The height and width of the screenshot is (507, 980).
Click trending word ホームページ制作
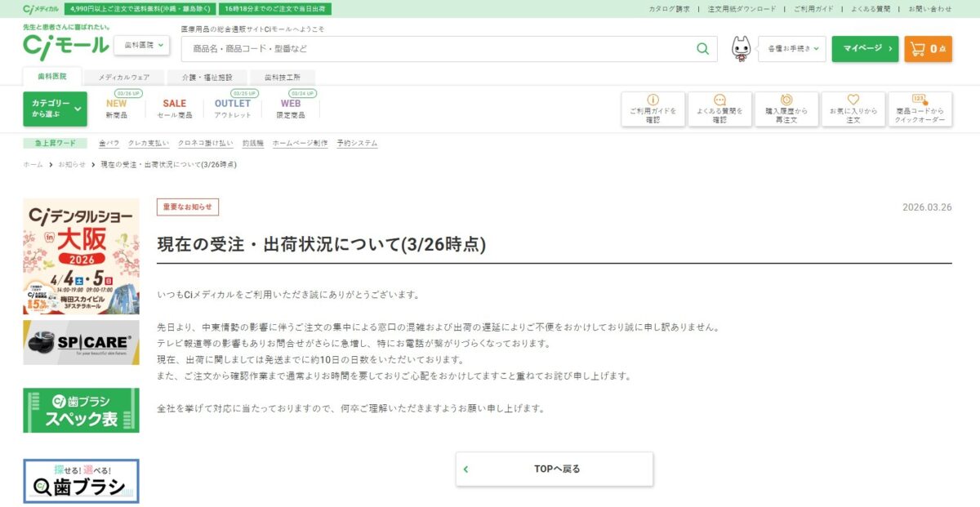pyautogui.click(x=300, y=143)
